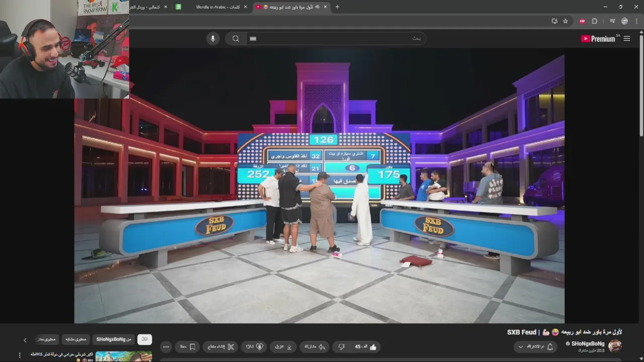This screenshot has width=644, height=362.
Task: Focus the YouTube search input field
Action: (336, 39)
